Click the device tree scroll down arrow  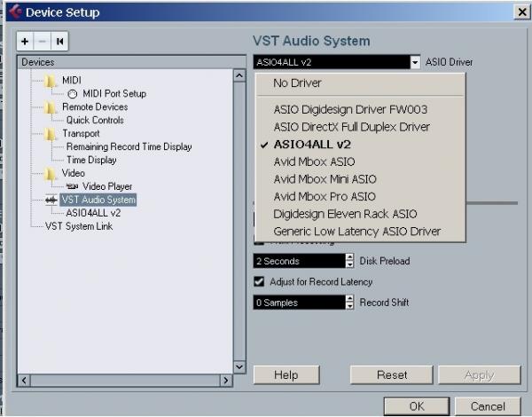[x=239, y=366]
